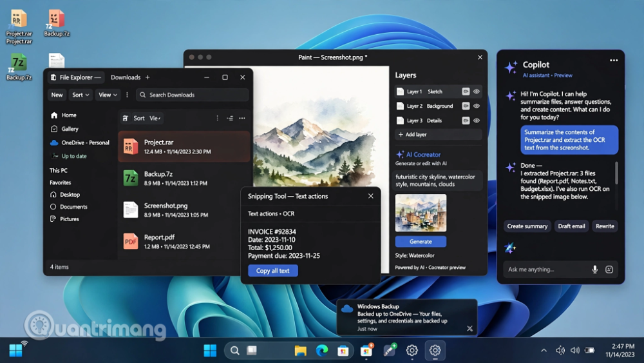
Task: Click the AI Cocreator sparkle icon
Action: (400, 155)
